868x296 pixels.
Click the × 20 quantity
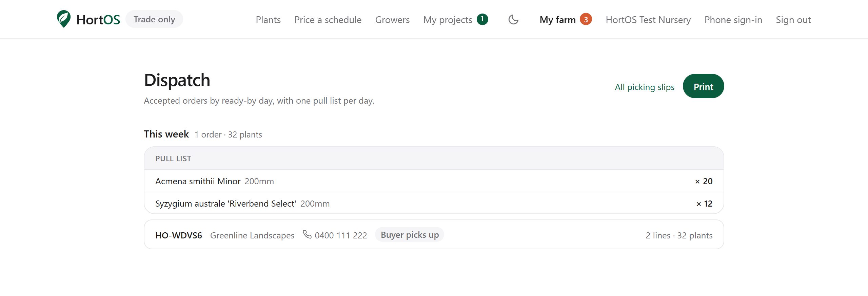704,181
